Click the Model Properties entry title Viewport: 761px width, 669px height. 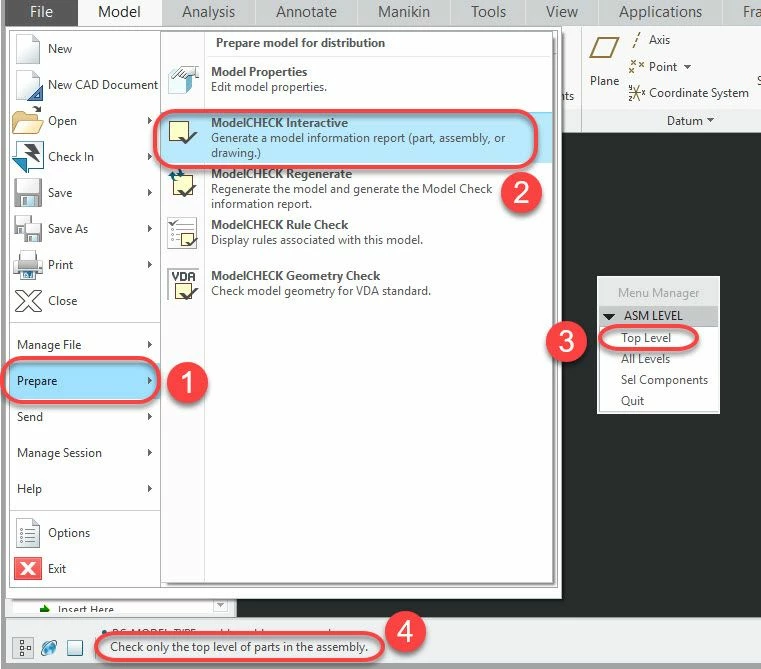259,72
